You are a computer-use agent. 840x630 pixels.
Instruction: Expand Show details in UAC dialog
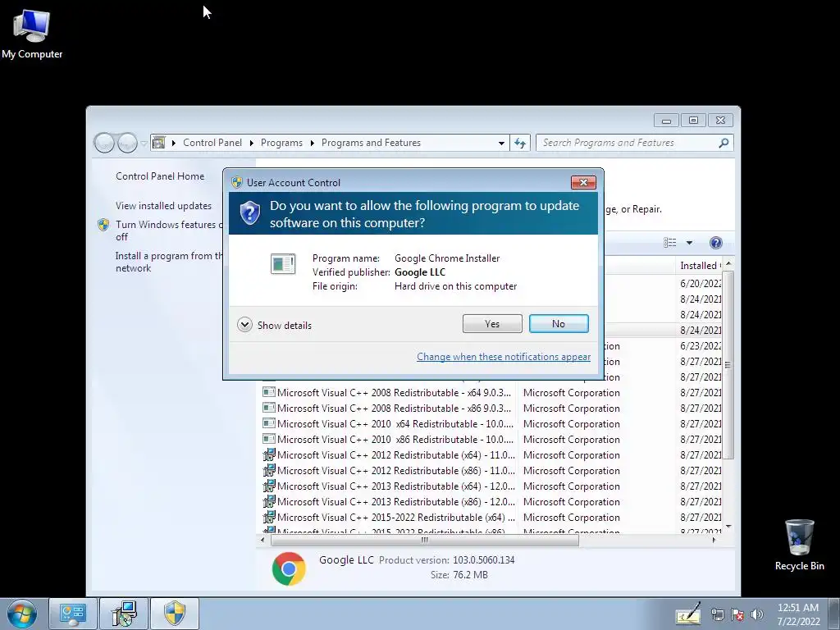[x=274, y=325]
